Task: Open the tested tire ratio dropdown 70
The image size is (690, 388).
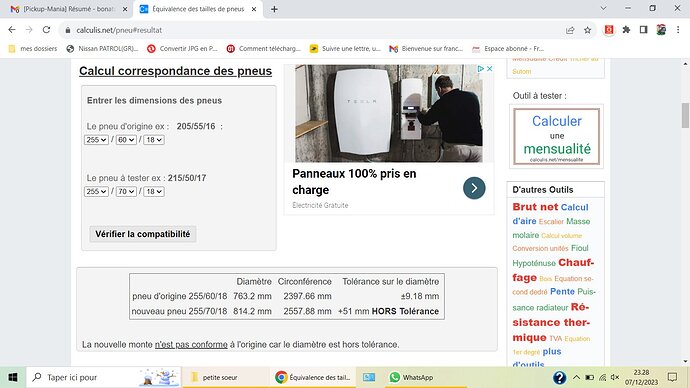Action: pos(126,192)
